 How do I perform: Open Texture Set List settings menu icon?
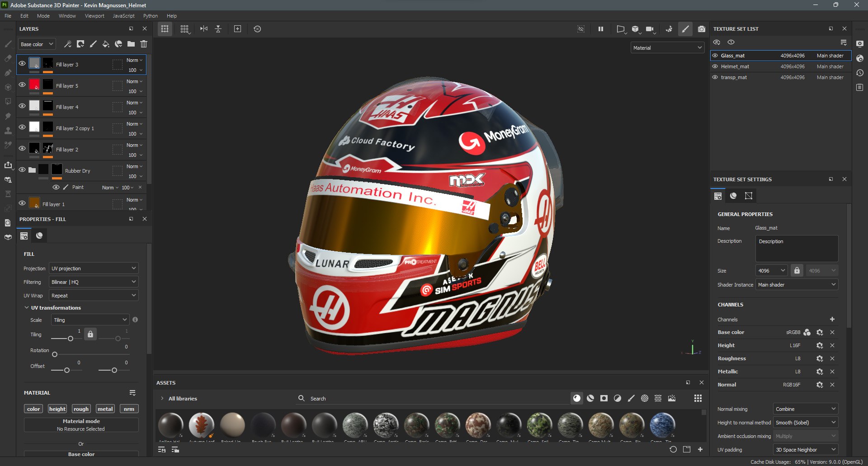click(844, 42)
